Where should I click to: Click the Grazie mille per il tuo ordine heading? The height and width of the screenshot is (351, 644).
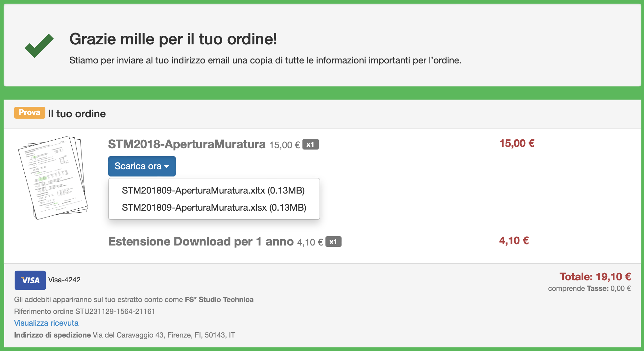coord(173,39)
